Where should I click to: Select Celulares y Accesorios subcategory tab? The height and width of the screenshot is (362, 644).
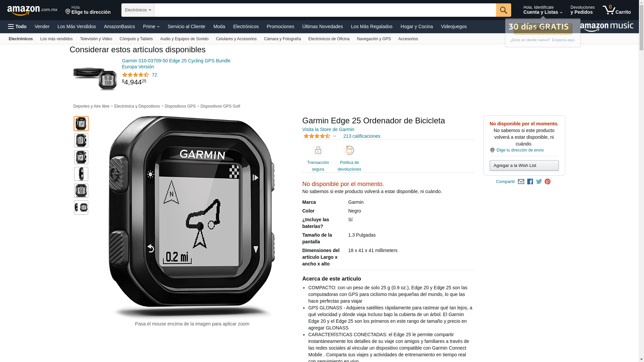point(236,39)
